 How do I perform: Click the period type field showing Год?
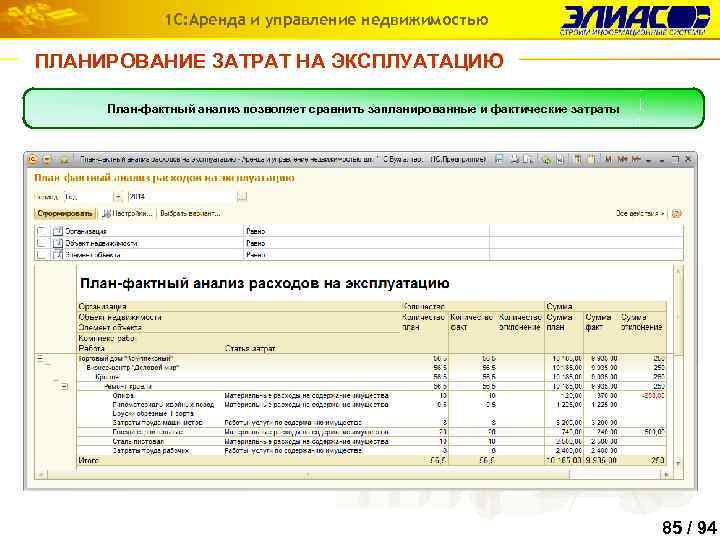88,197
